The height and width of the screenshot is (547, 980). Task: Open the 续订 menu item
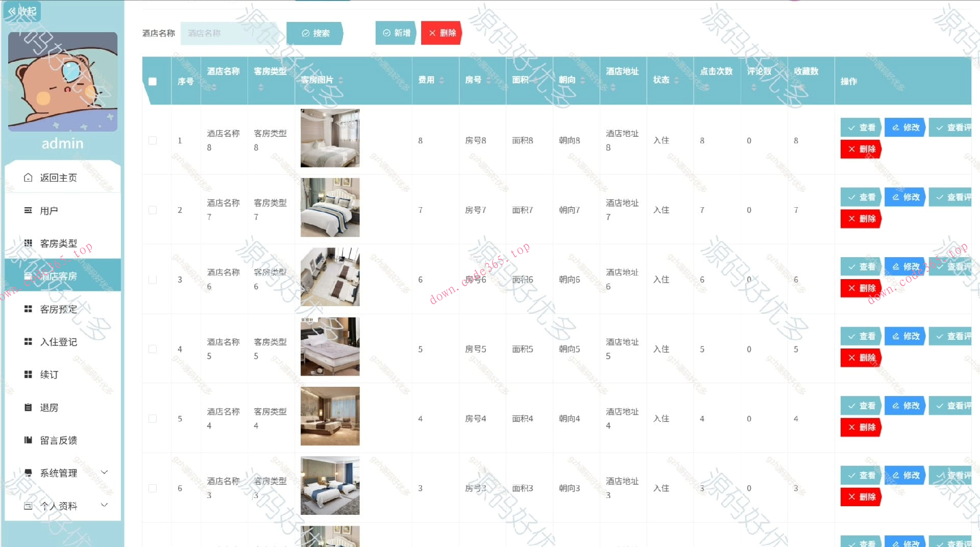(x=63, y=375)
